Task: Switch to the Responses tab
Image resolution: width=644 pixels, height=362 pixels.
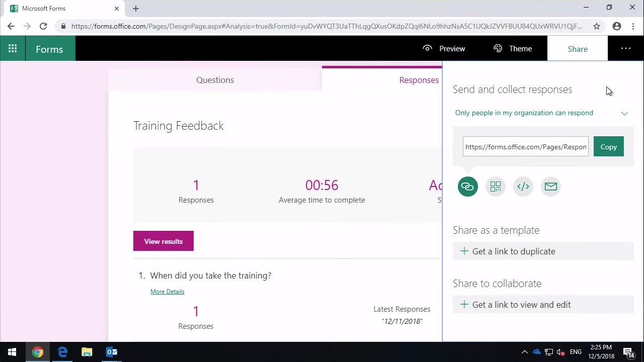Action: (419, 80)
